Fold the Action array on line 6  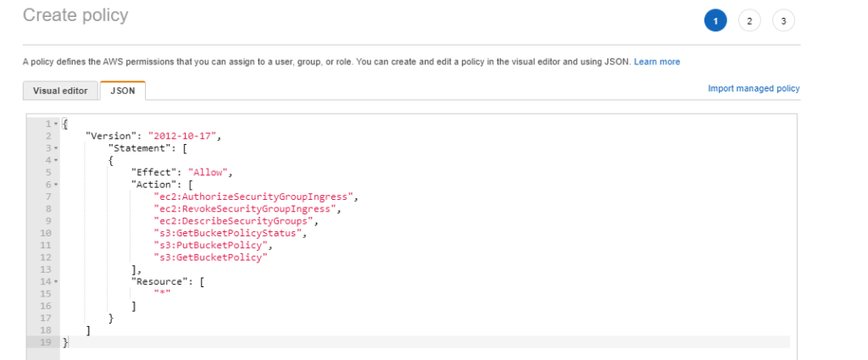[x=56, y=184]
